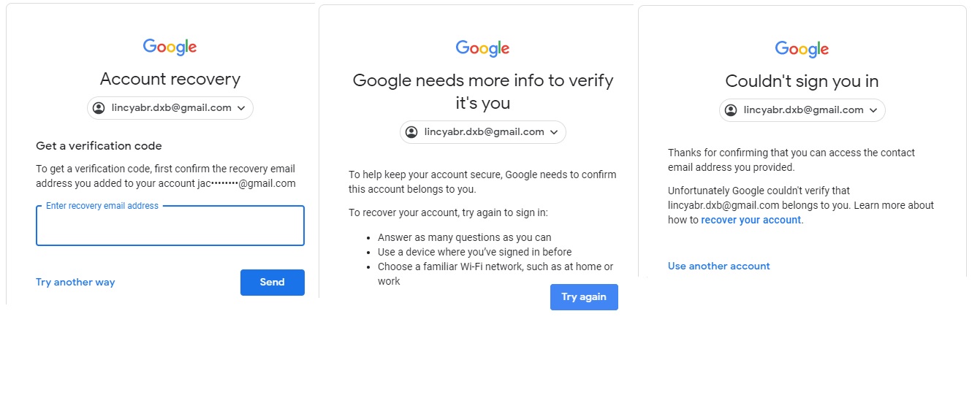Click Use another account link
Viewport: 980px width, 395px height.
[719, 266]
